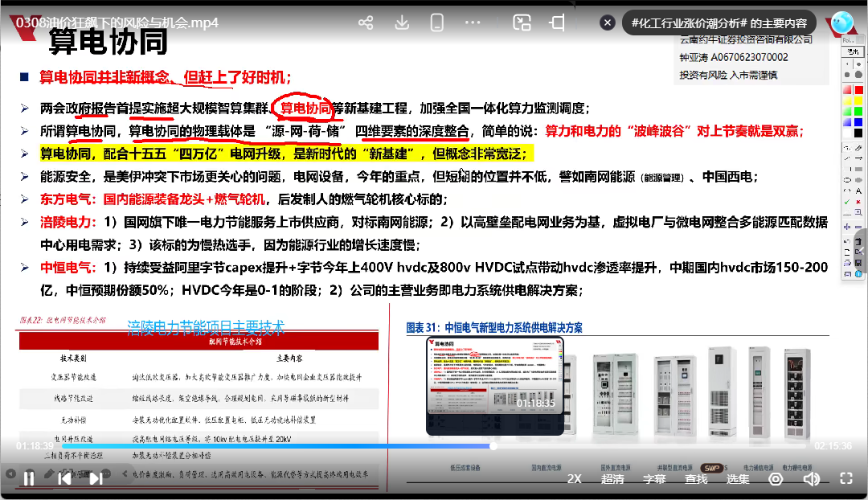
Task: Select the green checkmark stamp tool
Action: point(846,202)
